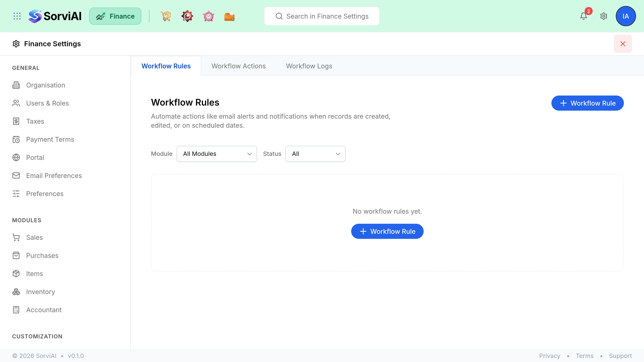Screen dimensions: 644x362
Task: Switch to the Workflow Actions tab
Action: coord(238,66)
